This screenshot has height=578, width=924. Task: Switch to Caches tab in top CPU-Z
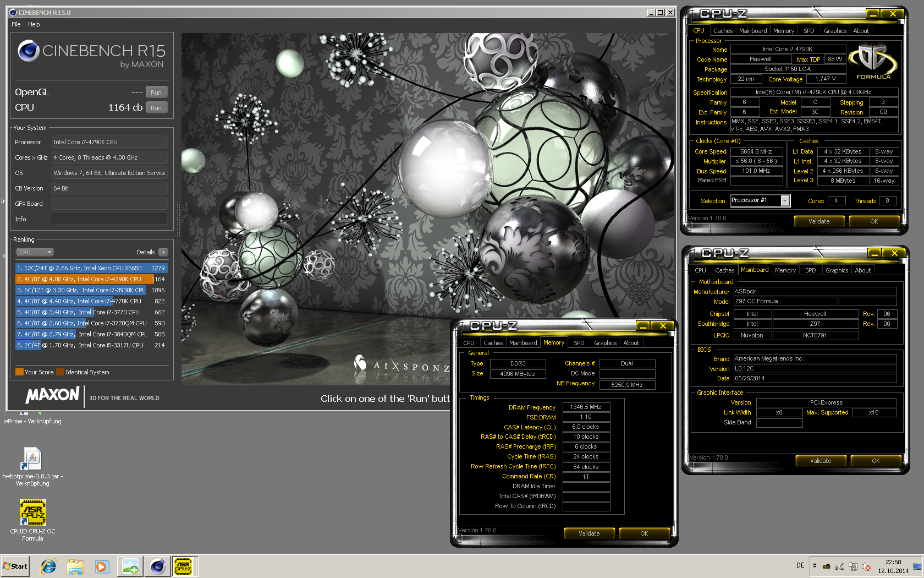723,31
